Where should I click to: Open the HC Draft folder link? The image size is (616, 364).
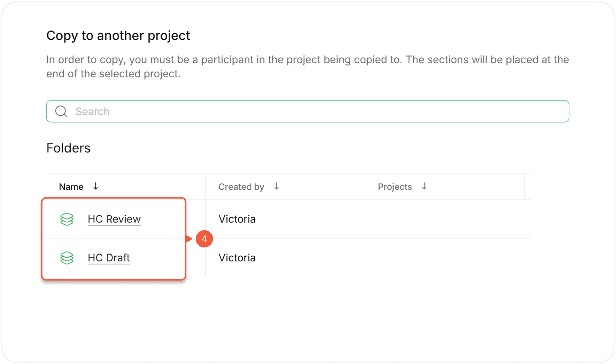(x=109, y=258)
